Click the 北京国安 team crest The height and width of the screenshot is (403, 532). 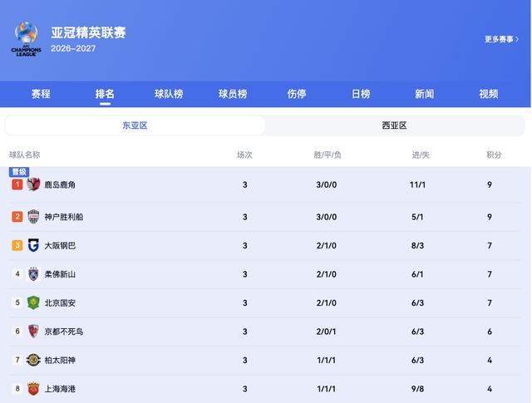point(33,302)
